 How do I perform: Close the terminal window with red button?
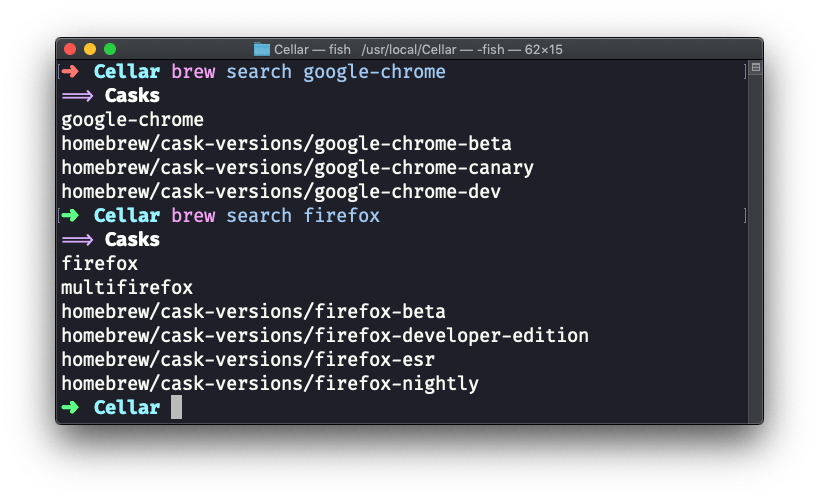(x=70, y=48)
